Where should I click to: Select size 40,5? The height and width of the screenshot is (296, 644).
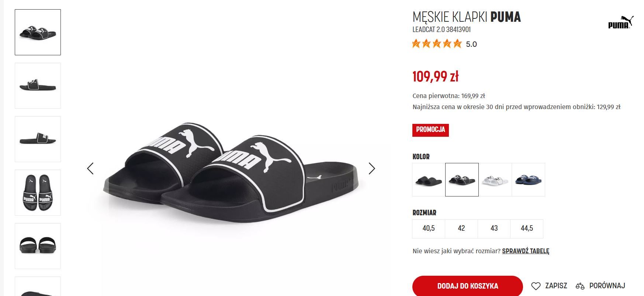(x=429, y=229)
